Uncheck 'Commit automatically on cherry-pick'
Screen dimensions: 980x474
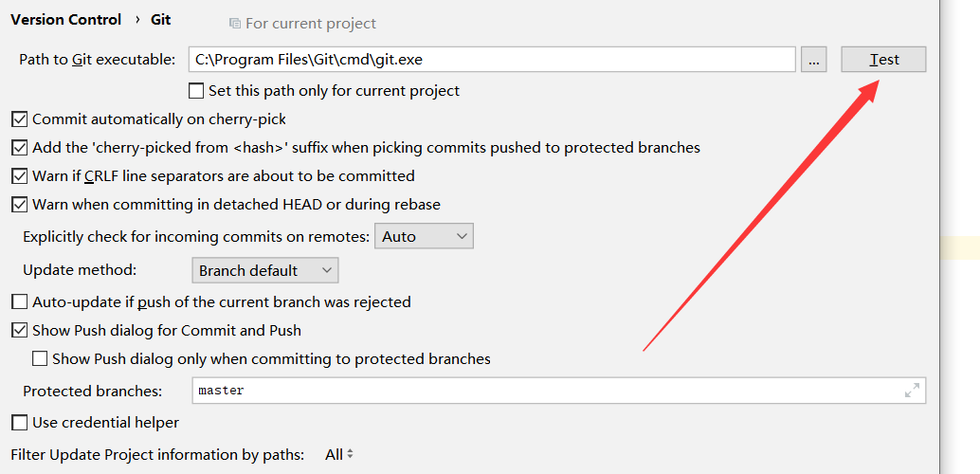pos(19,119)
